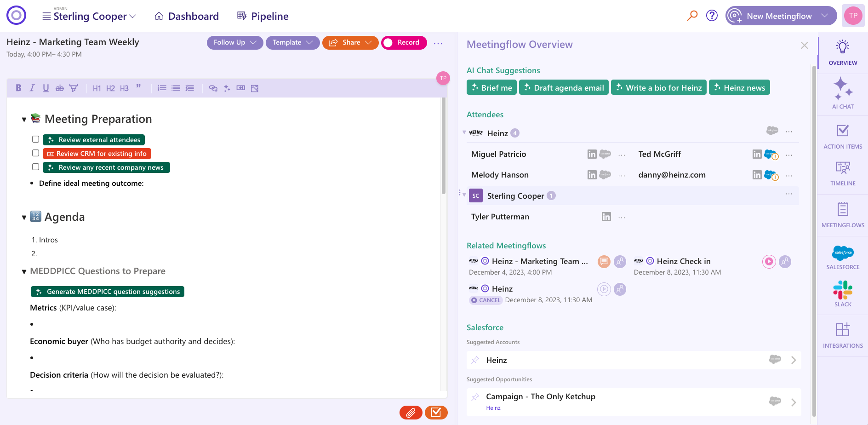Open more options for Miguel Patricio
The width and height of the screenshot is (868, 425).
coord(622,155)
